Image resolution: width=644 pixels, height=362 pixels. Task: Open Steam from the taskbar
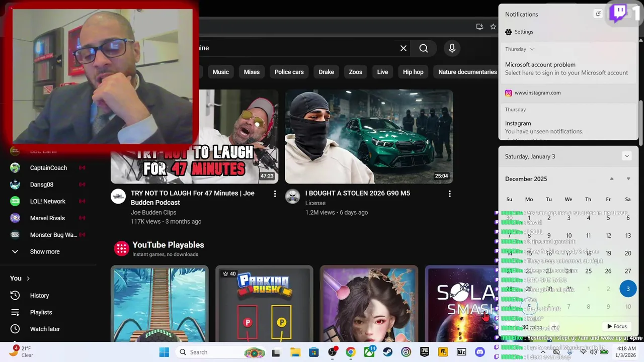tap(388, 352)
